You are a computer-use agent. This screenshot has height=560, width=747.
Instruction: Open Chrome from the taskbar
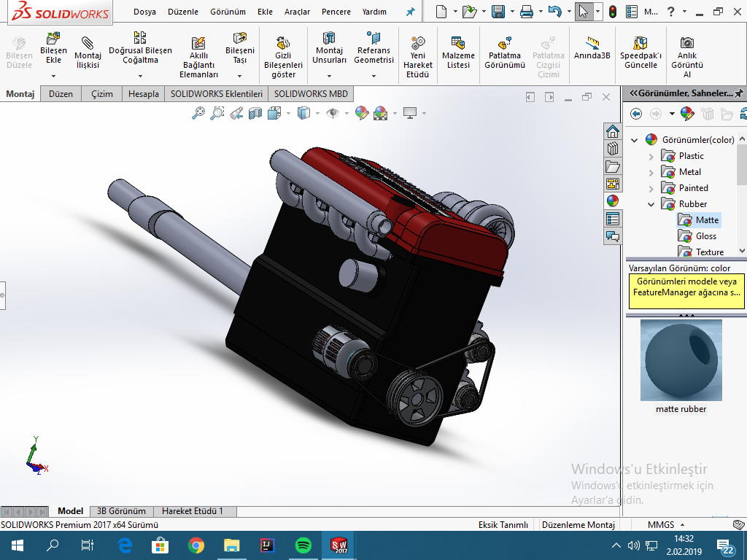click(196, 545)
